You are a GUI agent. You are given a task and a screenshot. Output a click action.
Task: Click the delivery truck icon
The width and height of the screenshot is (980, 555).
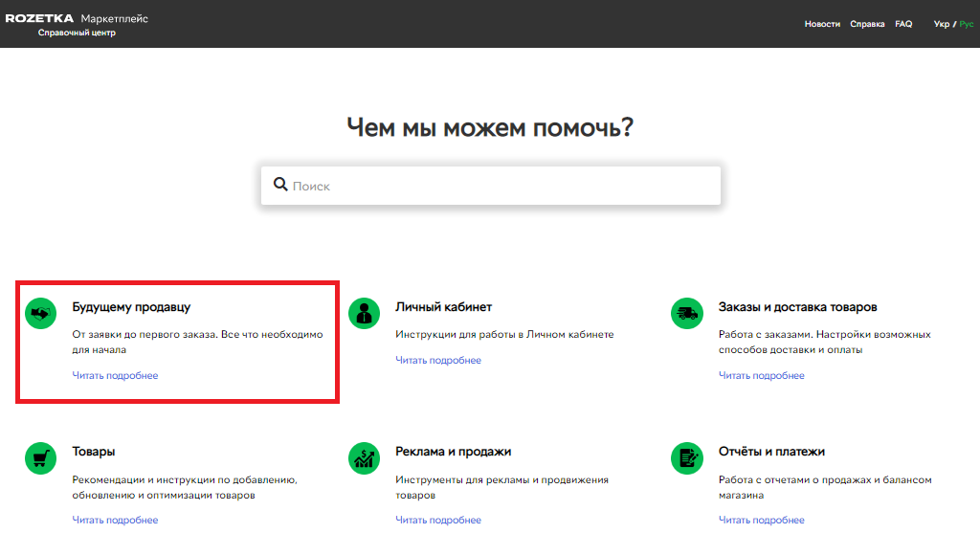click(687, 313)
